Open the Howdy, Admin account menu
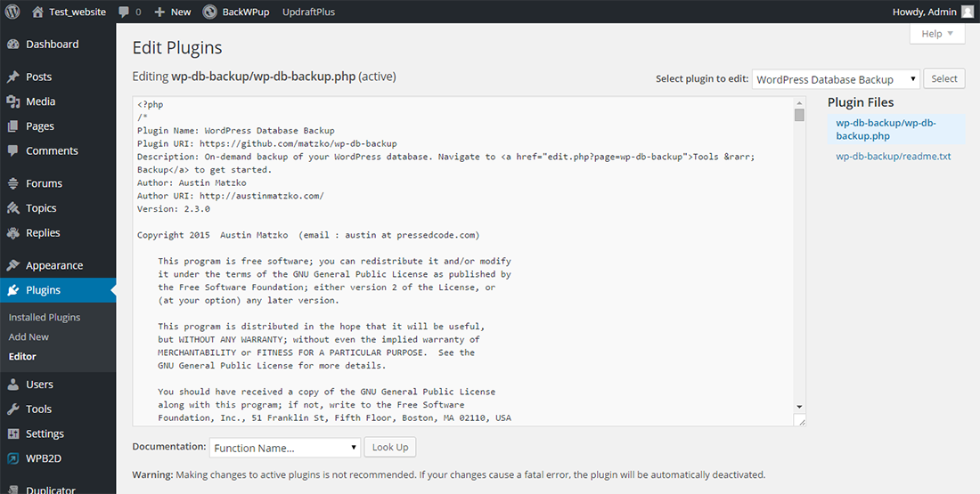Viewport: 980px width, 494px height. tap(933, 12)
